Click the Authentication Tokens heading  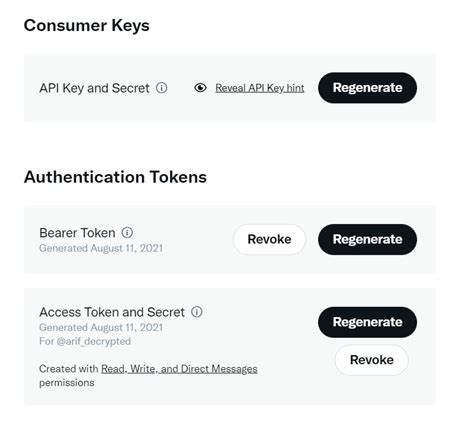point(115,177)
